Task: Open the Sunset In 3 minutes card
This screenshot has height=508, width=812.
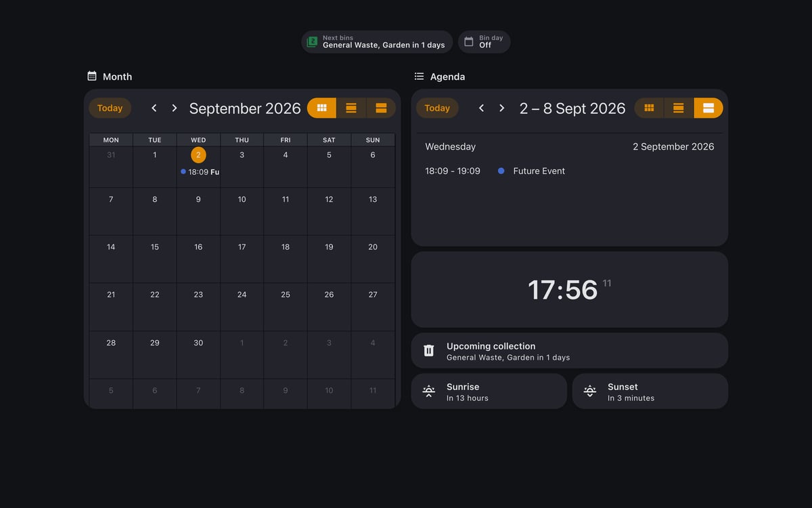Action: (x=650, y=391)
